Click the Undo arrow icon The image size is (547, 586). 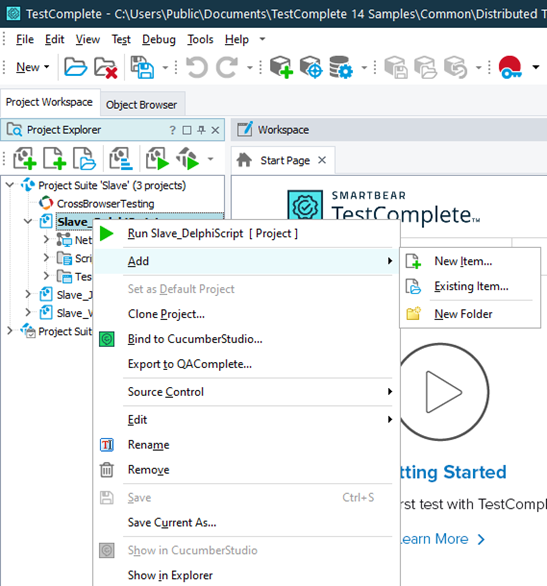pos(197,67)
